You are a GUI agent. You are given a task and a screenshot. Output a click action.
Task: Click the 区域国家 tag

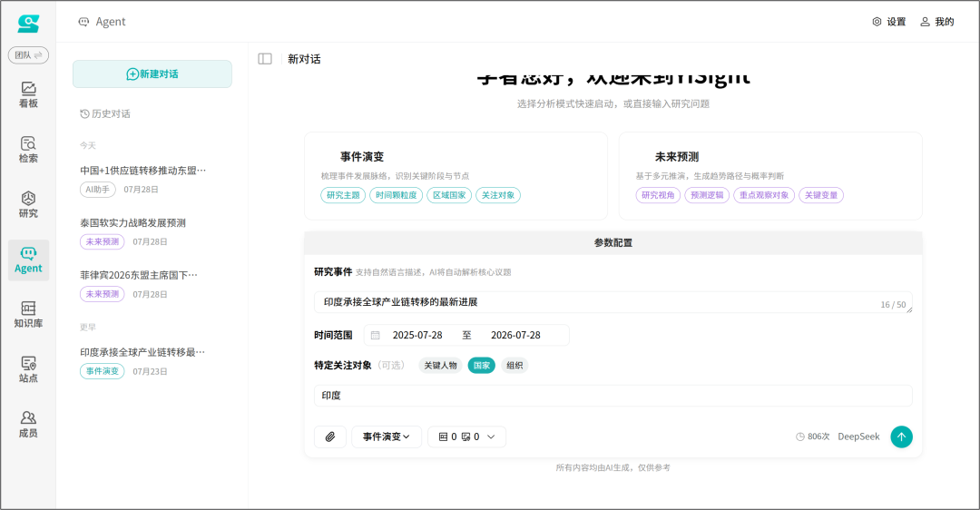pyautogui.click(x=449, y=195)
